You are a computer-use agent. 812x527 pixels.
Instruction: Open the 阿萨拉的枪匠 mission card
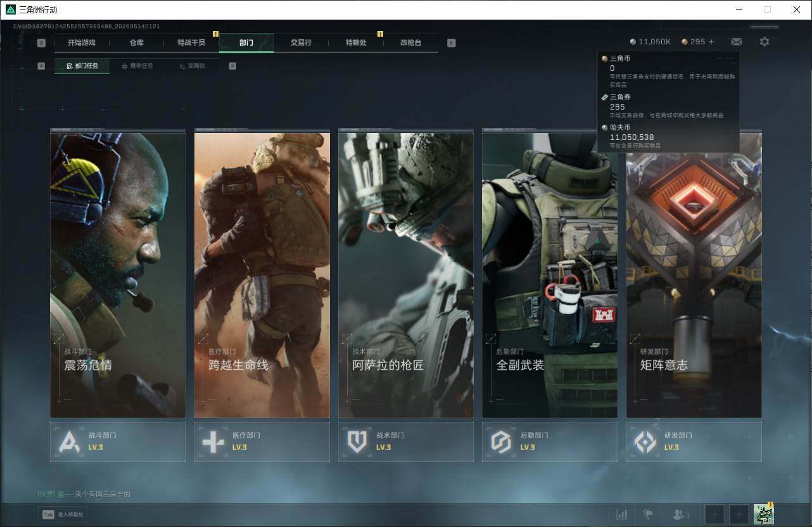click(x=406, y=274)
